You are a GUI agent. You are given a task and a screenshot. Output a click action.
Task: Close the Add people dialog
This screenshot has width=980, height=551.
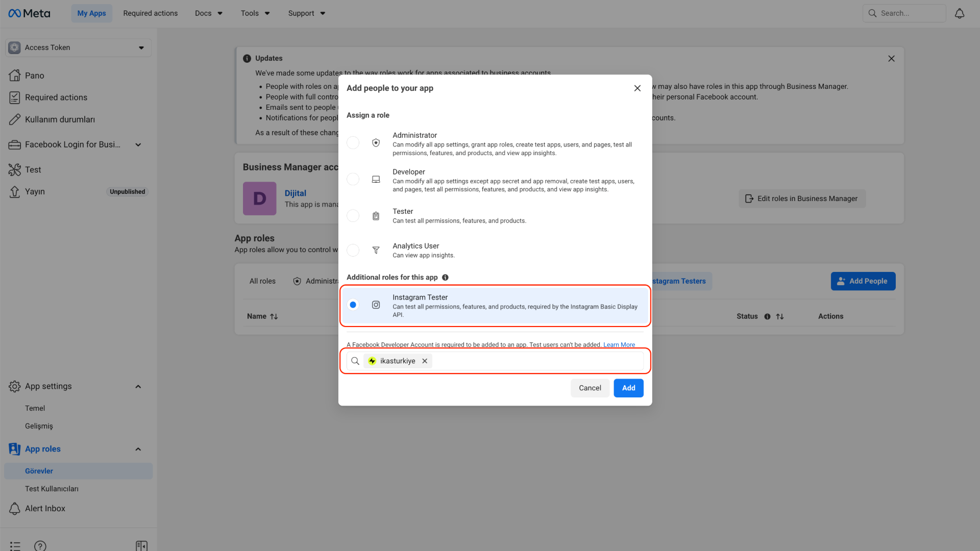click(638, 88)
